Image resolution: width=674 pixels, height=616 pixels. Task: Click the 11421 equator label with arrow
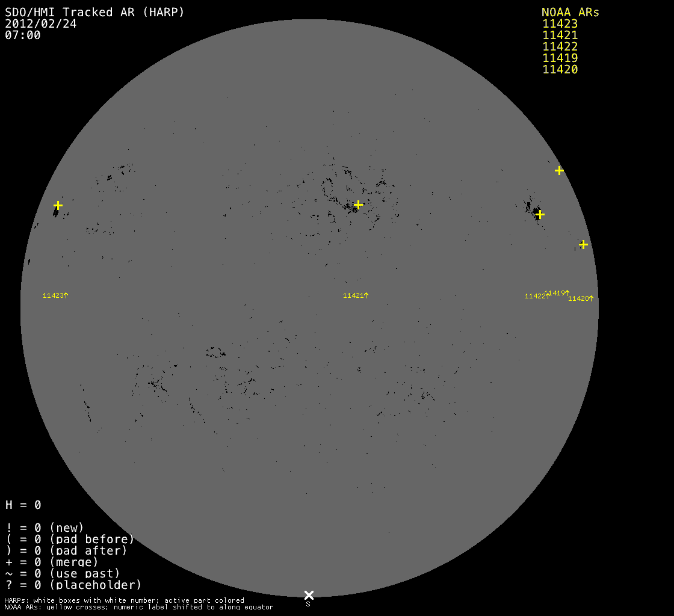pyautogui.click(x=356, y=295)
